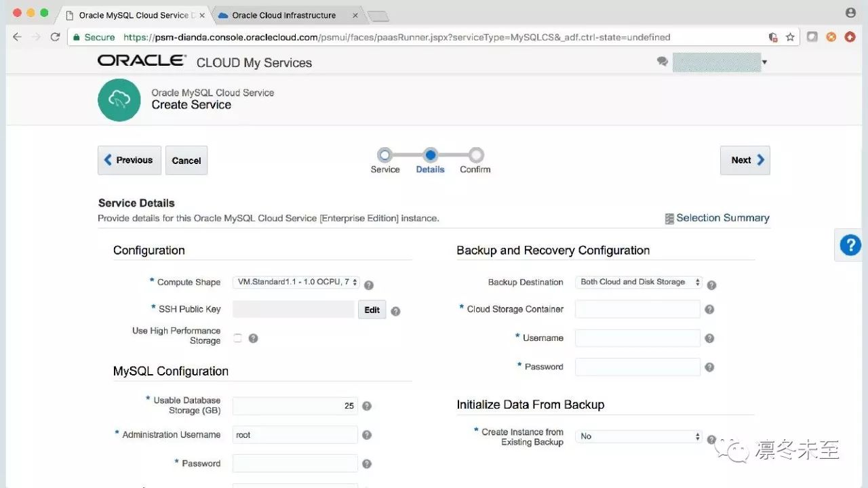Switch to Oracle MySQL Cloud Service tab
The width and height of the screenshot is (868, 488).
[136, 15]
